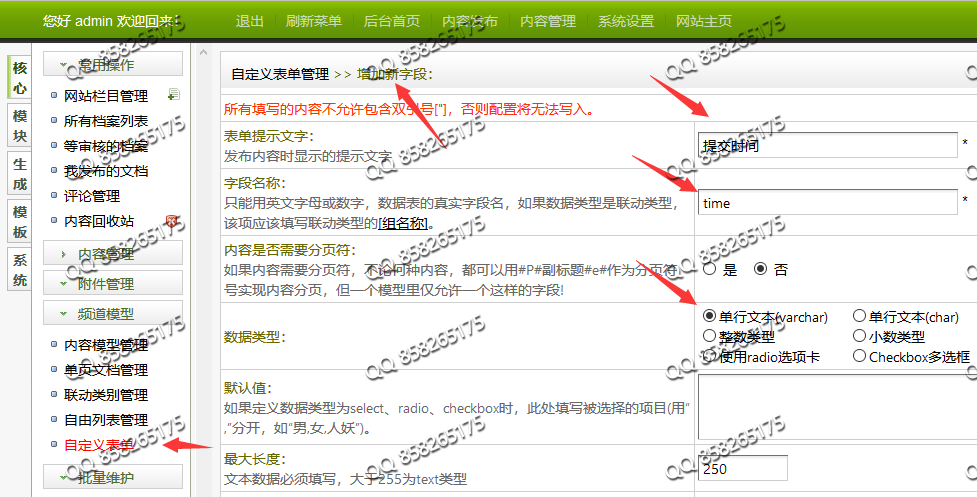Open 等审核的档案 in the sidebar
This screenshot has width=977, height=497.
coord(106,146)
